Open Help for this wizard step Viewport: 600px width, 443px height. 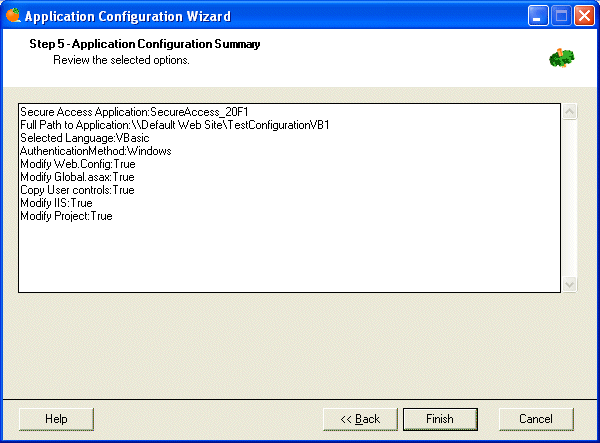(x=56, y=419)
